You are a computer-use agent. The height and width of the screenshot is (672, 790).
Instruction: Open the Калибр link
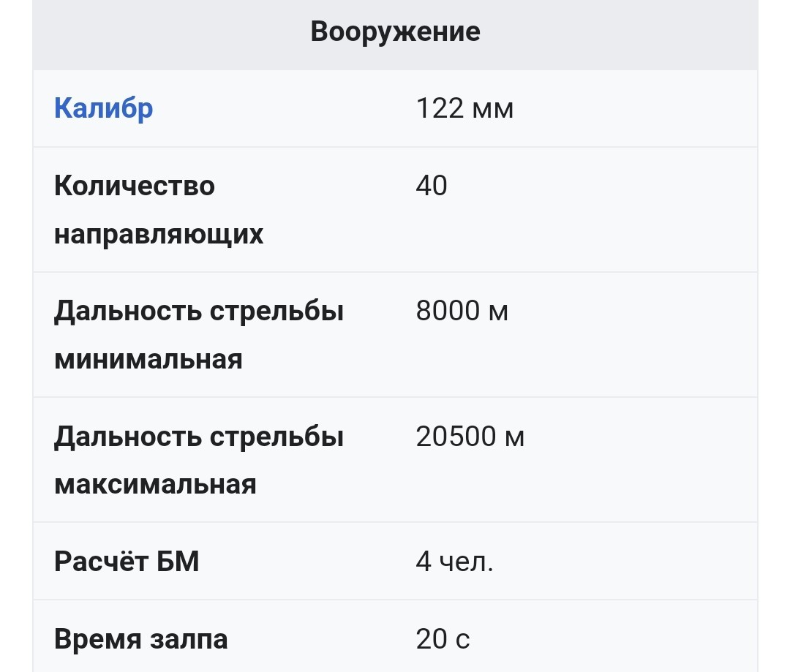tap(103, 108)
